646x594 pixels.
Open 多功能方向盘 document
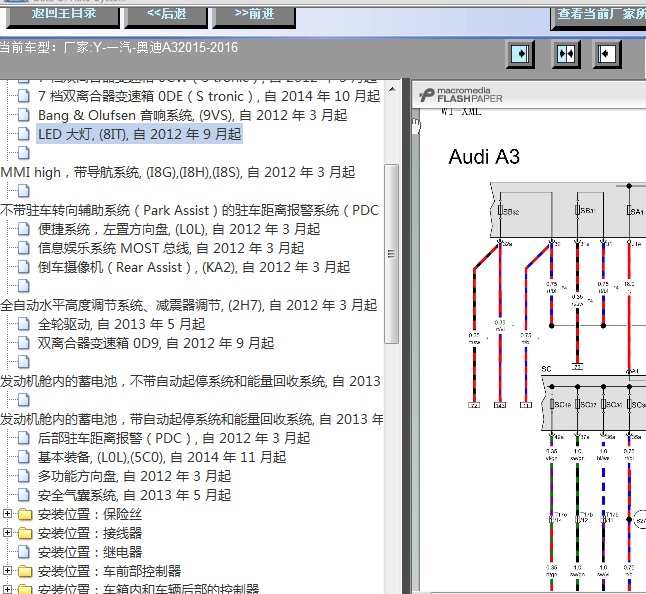tap(134, 476)
